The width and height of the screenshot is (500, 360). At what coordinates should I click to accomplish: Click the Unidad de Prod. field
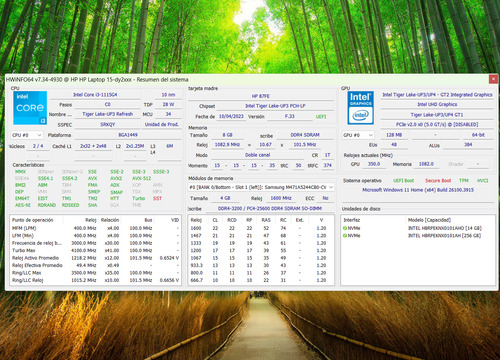click(x=162, y=124)
